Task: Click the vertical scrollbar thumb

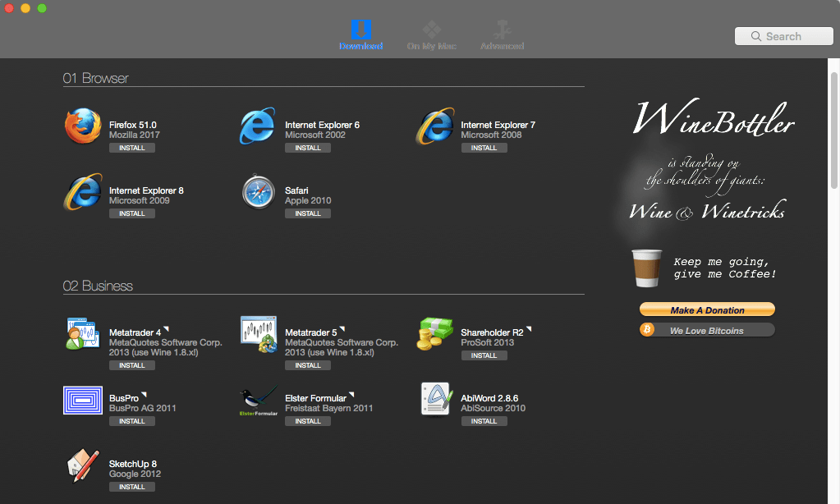Action: coord(833,131)
